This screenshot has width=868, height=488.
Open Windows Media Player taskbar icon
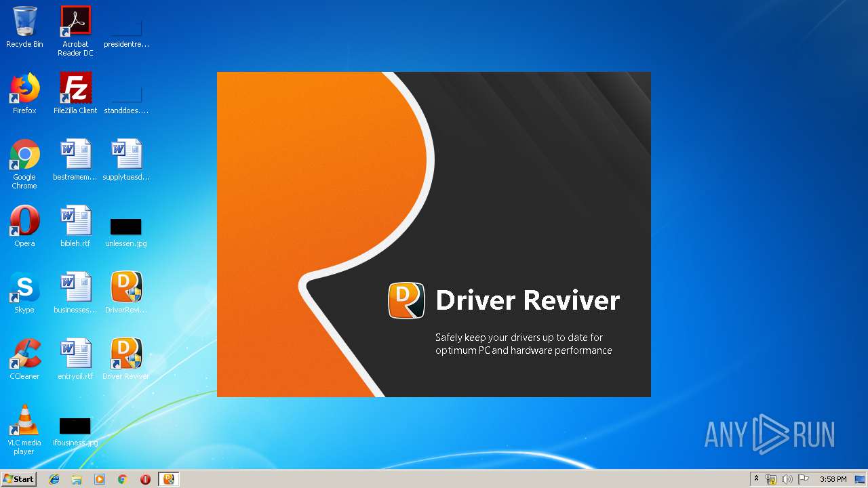(100, 479)
